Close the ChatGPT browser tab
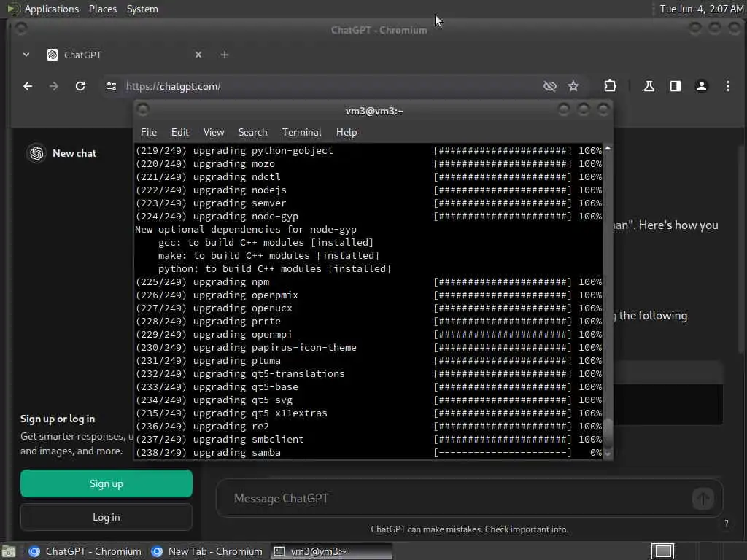 tap(198, 55)
